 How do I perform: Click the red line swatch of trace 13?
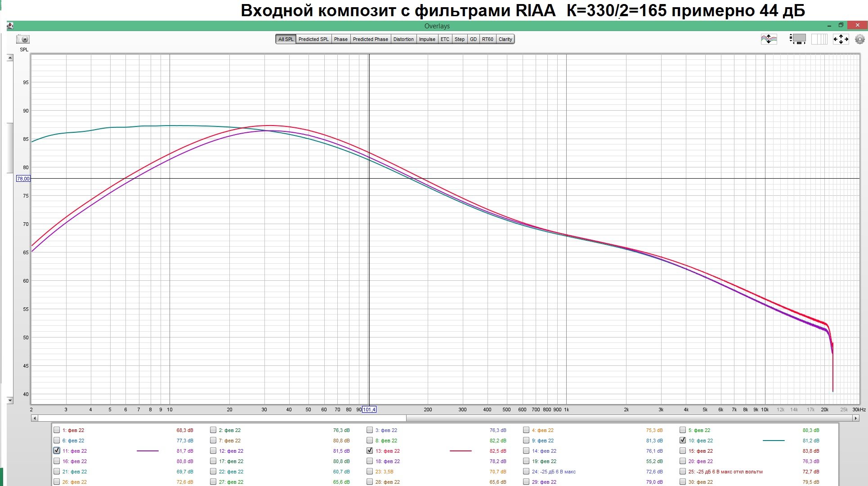pos(461,450)
